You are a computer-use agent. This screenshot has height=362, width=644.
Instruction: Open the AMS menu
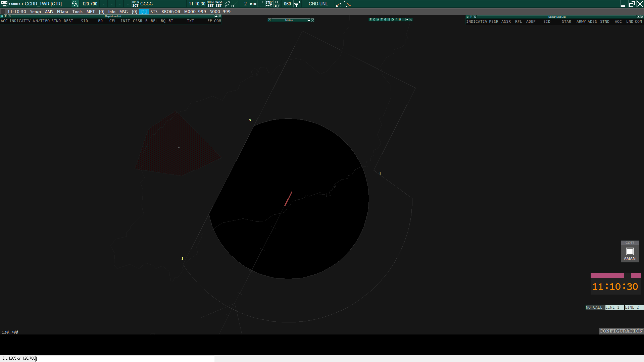[x=49, y=12]
